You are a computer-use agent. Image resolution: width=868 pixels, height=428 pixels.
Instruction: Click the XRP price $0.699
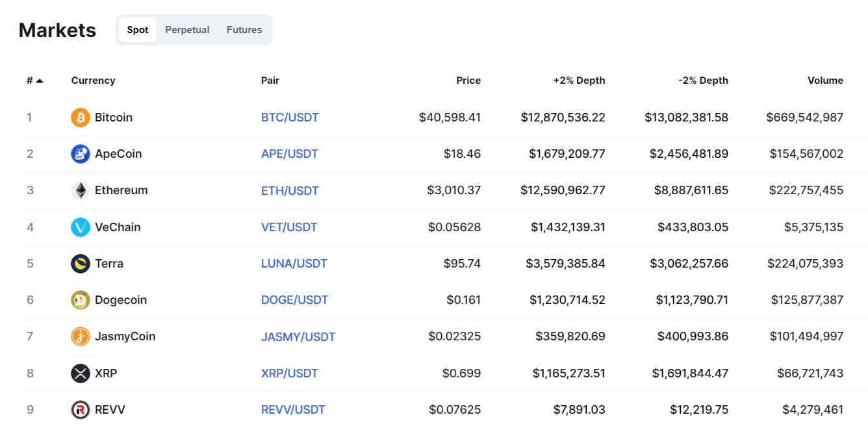[x=462, y=373]
